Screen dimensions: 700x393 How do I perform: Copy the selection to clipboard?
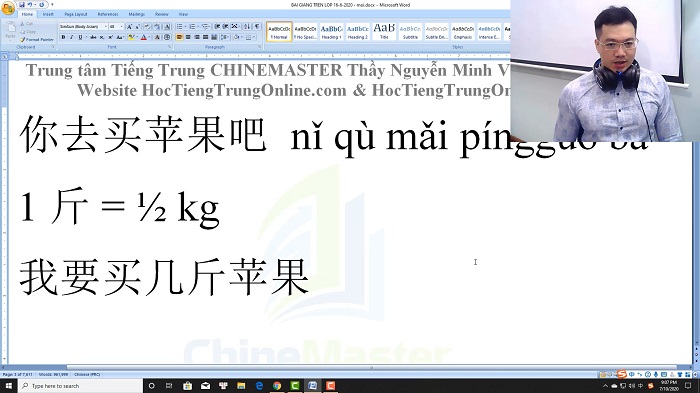coord(27,32)
